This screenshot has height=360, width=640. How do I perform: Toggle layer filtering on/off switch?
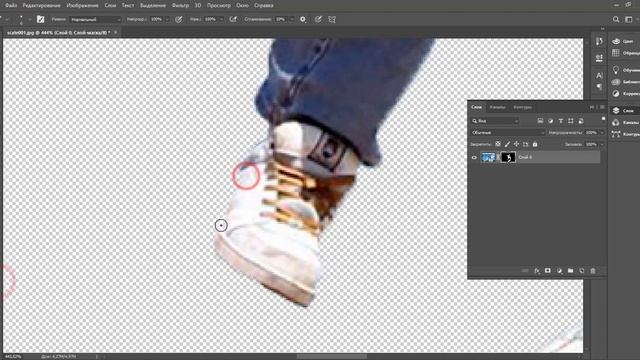pos(603,119)
